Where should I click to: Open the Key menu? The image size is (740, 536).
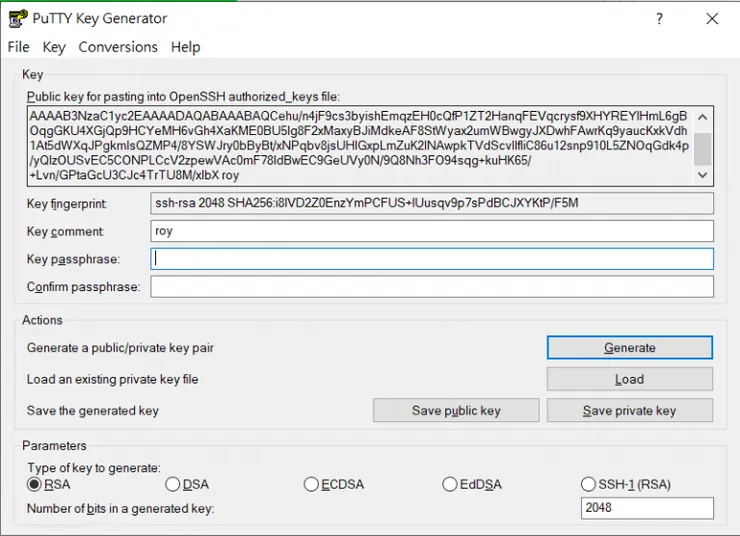click(54, 47)
